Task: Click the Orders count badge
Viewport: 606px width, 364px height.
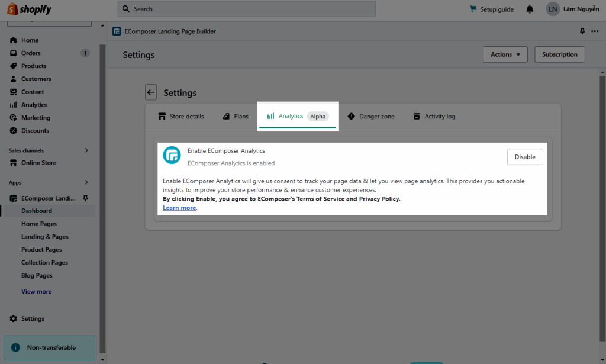Action: (85, 53)
